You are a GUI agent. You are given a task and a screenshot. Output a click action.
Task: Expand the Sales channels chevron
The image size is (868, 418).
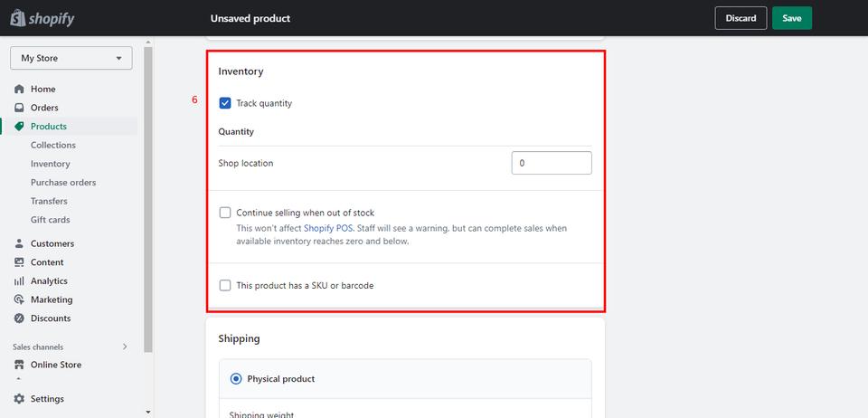click(125, 347)
